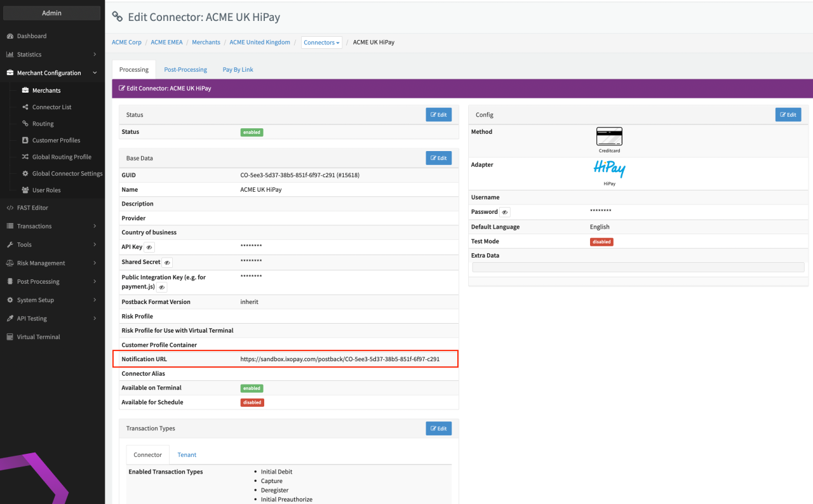
Task: Toggle visibility of the Config Password
Action: [x=504, y=212]
